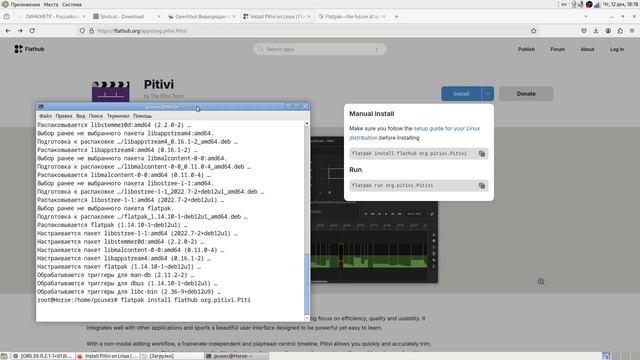Open the Система menu in top panel
Screen dimensions: 640x360
point(72,4)
